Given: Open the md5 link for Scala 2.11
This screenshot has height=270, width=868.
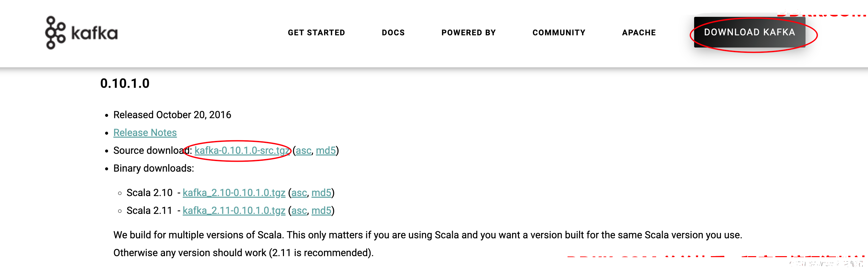Looking at the screenshot, I should point(321,211).
